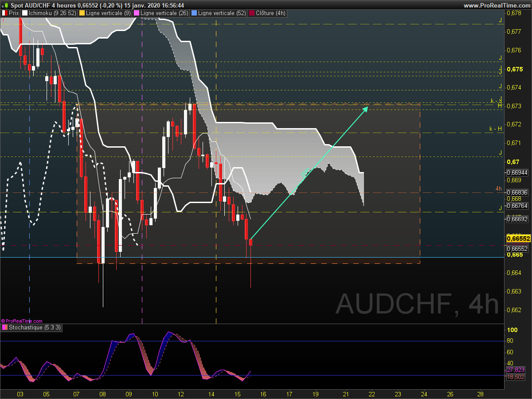Screen dimensions: 532x399
Task: Click the stochastic axis value 60
Action: point(510,352)
